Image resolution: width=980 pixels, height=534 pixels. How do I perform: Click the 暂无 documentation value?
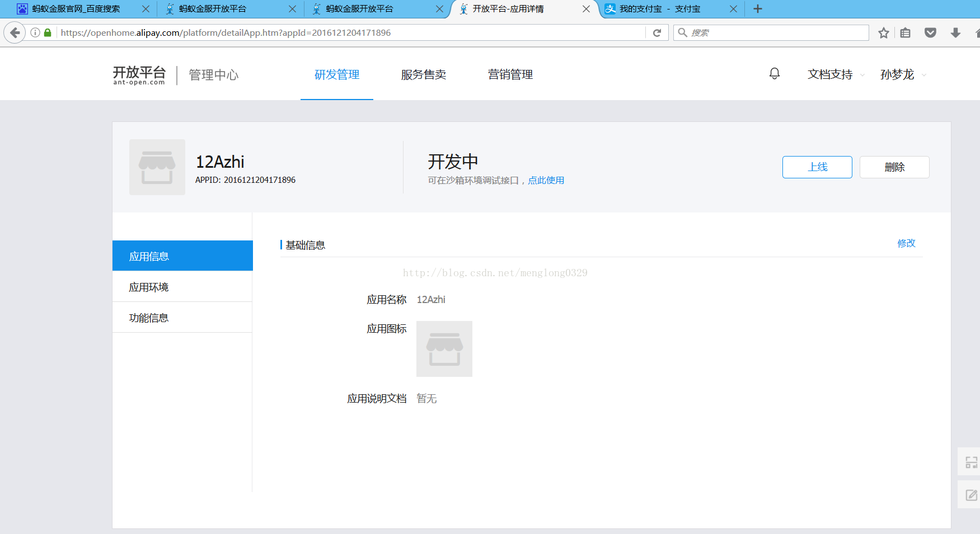pos(426,399)
